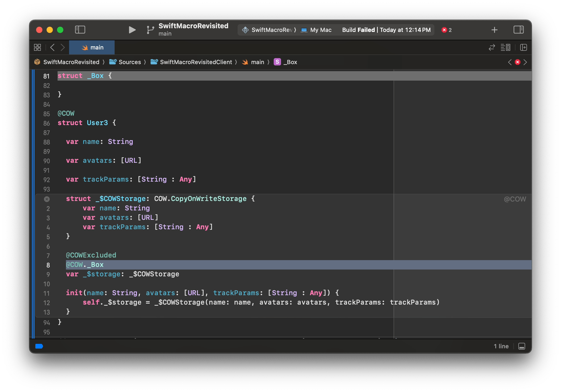Click the plus Library button

pyautogui.click(x=494, y=30)
